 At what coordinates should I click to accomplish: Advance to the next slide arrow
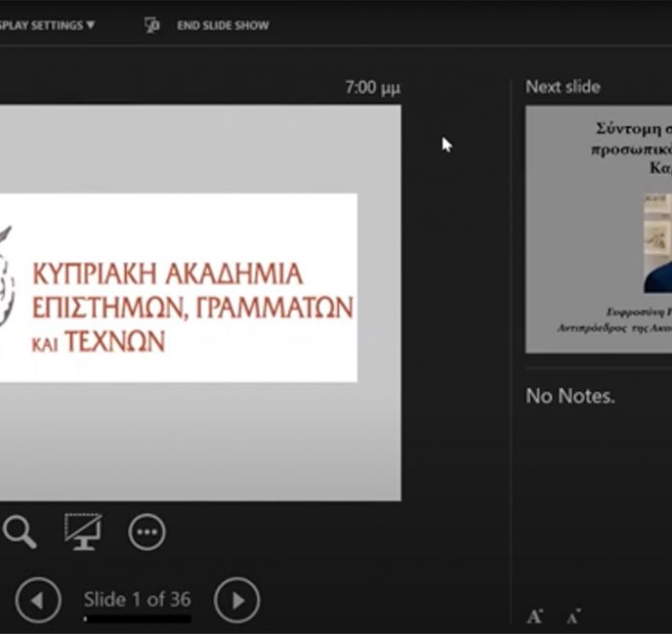pyautogui.click(x=236, y=600)
